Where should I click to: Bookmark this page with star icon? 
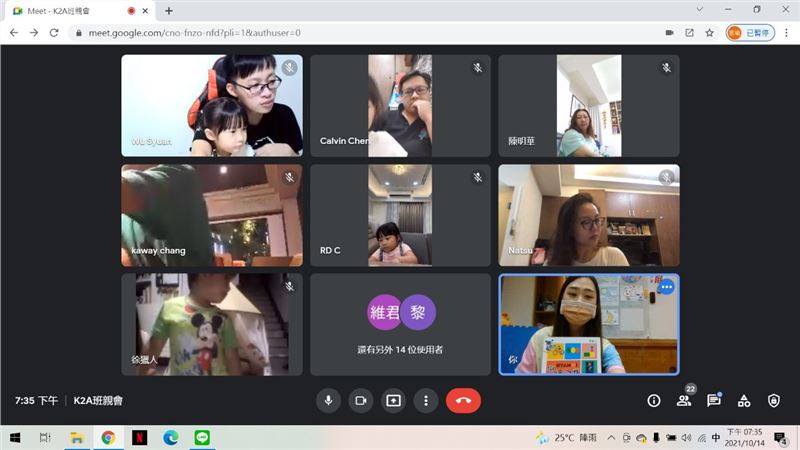click(709, 32)
